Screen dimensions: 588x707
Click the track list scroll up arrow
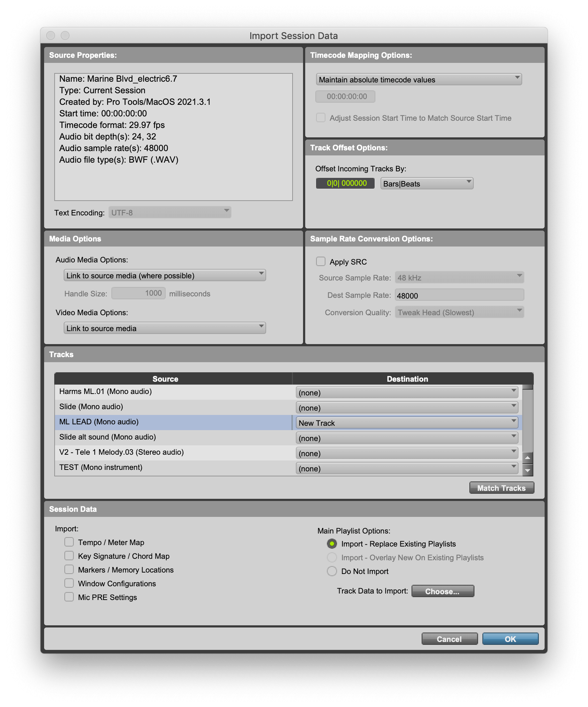pyautogui.click(x=528, y=458)
